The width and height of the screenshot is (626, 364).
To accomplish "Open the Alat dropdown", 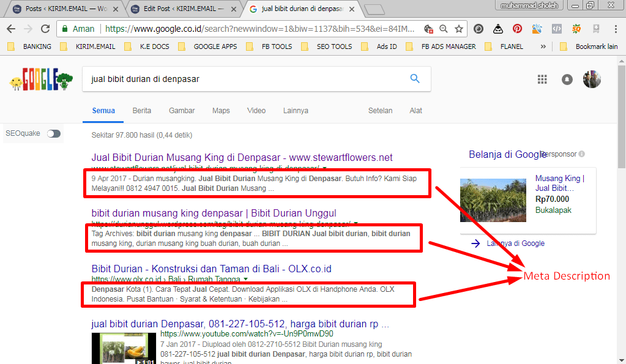I will pyautogui.click(x=415, y=110).
